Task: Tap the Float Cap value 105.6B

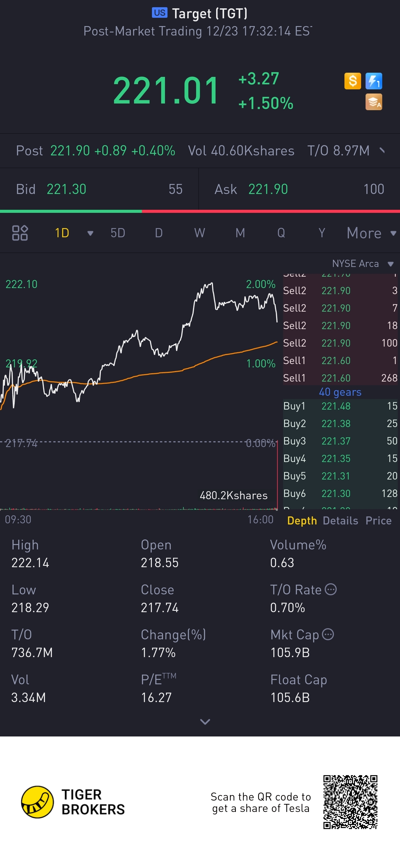Action: click(x=290, y=698)
